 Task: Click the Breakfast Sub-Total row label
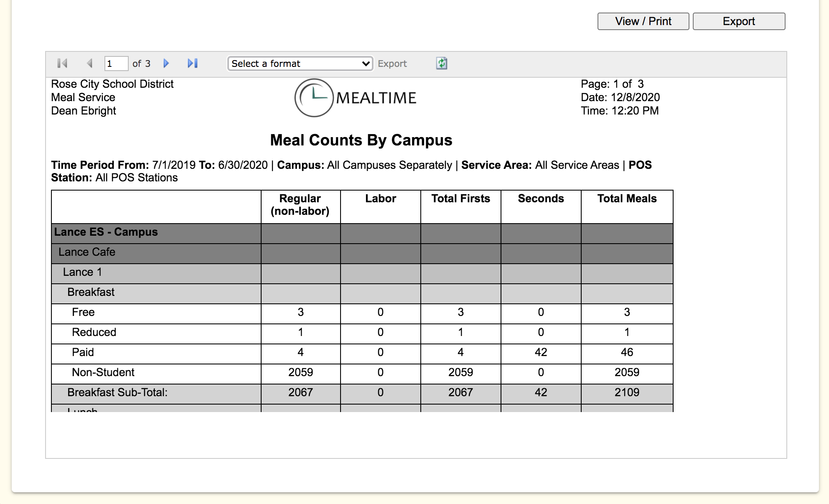(117, 392)
